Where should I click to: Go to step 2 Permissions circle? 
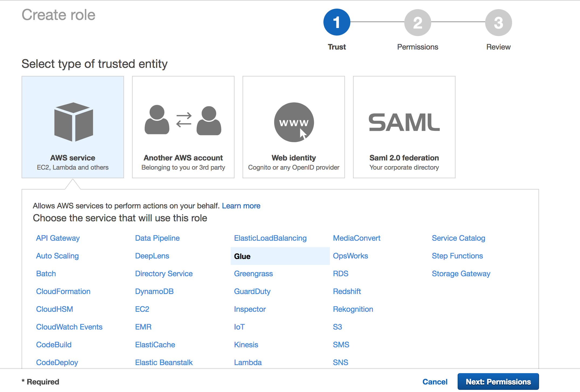(x=417, y=23)
